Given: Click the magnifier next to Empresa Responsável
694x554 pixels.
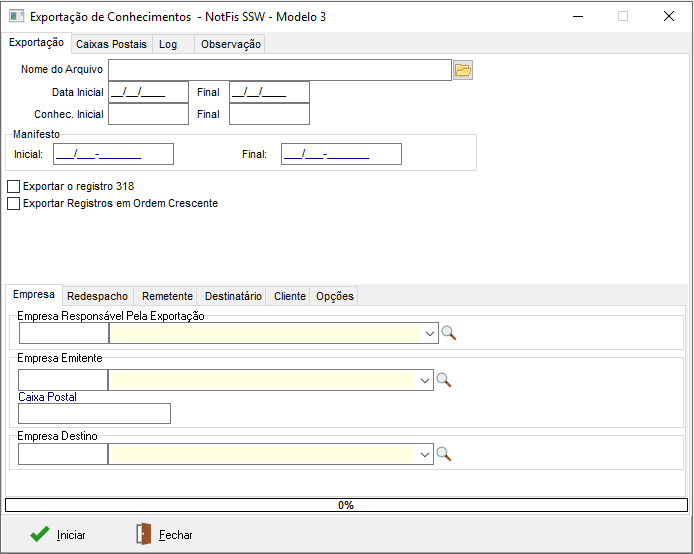Looking at the screenshot, I should 449,333.
